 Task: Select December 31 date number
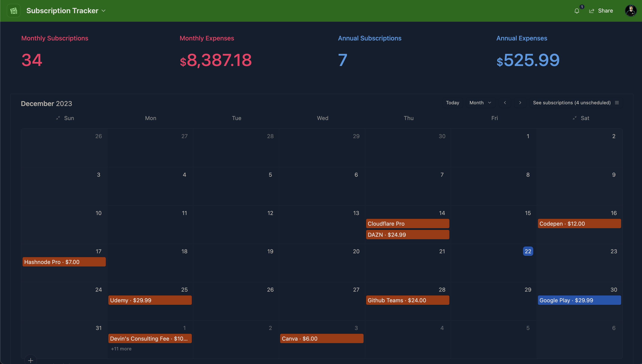point(99,328)
